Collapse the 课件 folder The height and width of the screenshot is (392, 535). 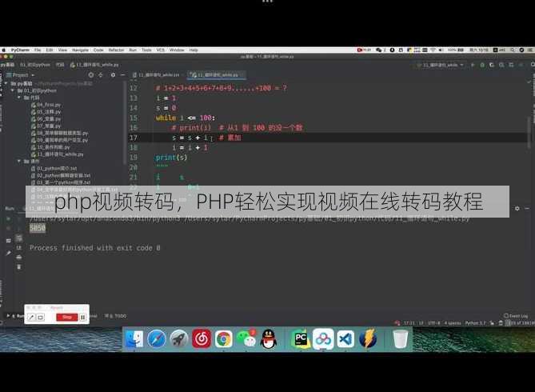tap(19, 161)
